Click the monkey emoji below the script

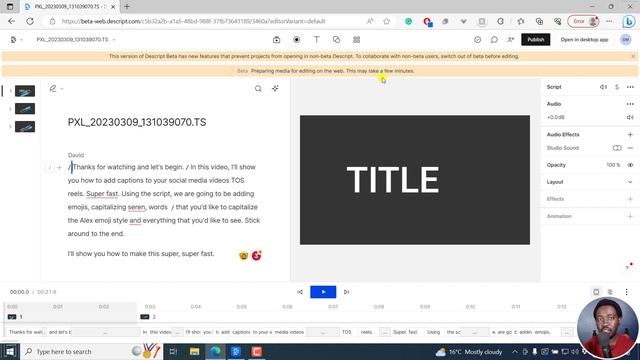click(x=244, y=256)
